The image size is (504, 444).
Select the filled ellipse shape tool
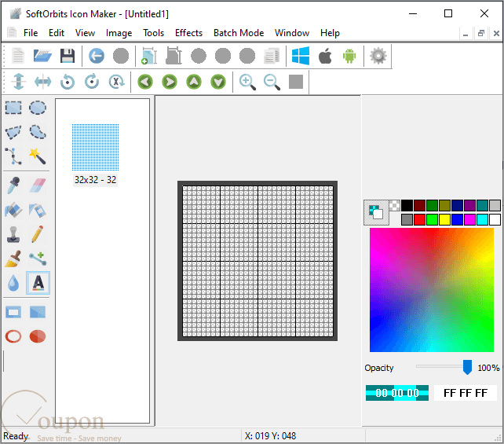click(x=38, y=336)
